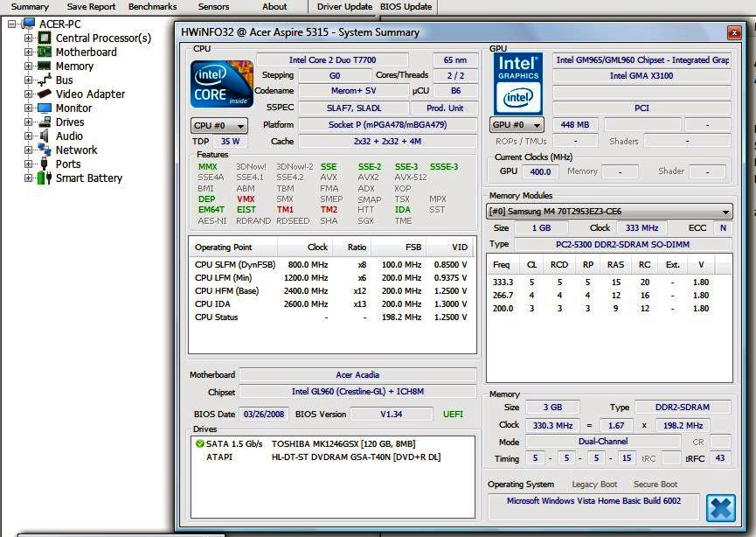Viewport: 756px width, 537px height.
Task: Click the Smart Battery icon
Action: [x=45, y=178]
